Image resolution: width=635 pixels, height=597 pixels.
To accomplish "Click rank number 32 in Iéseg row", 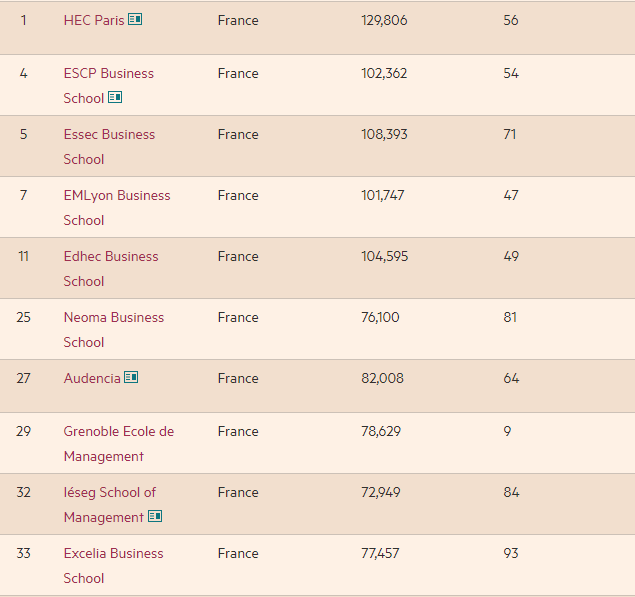I will click(23, 492).
